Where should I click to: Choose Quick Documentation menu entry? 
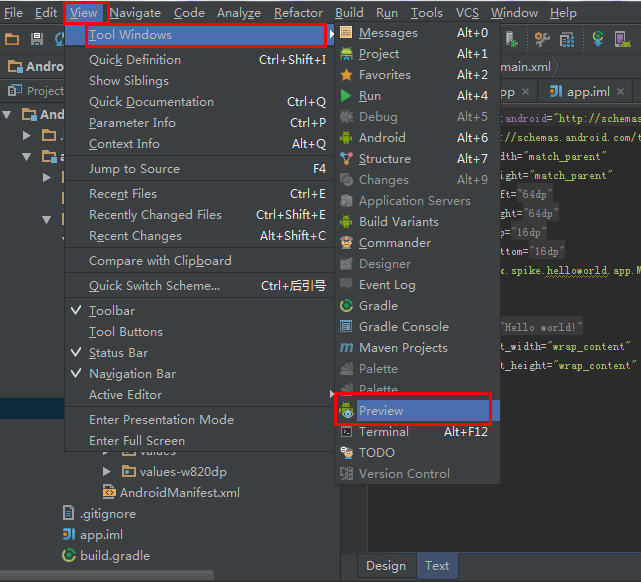coord(199,102)
